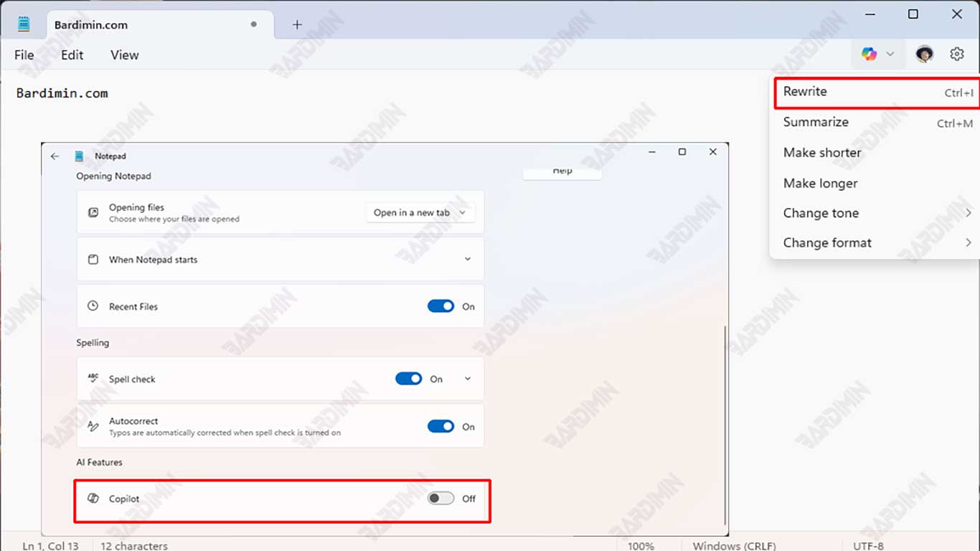Click the Recent Files clock icon
Image resolution: width=980 pixels, height=551 pixels.
tap(93, 306)
